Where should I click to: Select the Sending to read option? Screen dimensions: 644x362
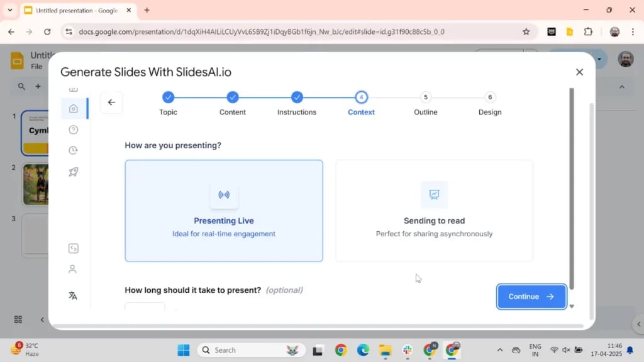coord(434,211)
